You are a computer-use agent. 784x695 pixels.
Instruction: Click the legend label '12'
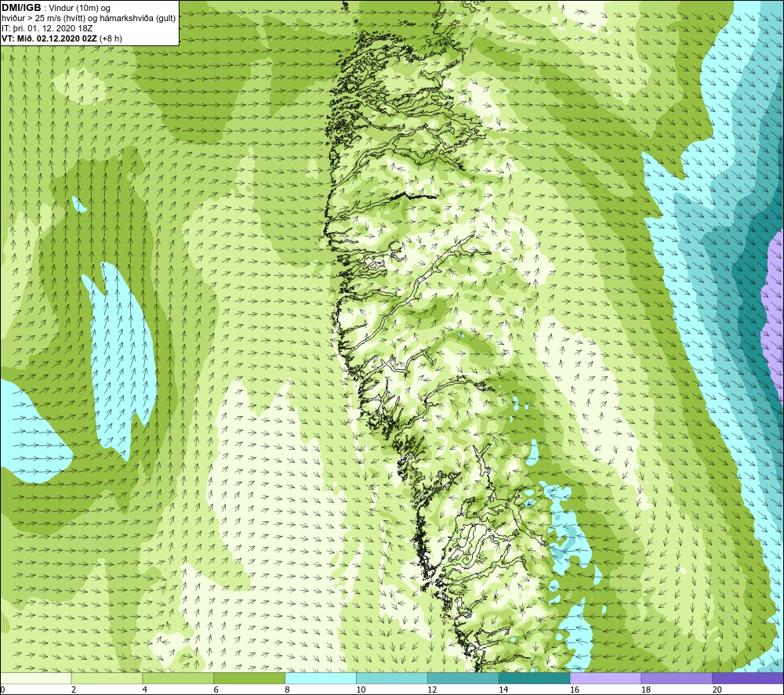point(433,690)
